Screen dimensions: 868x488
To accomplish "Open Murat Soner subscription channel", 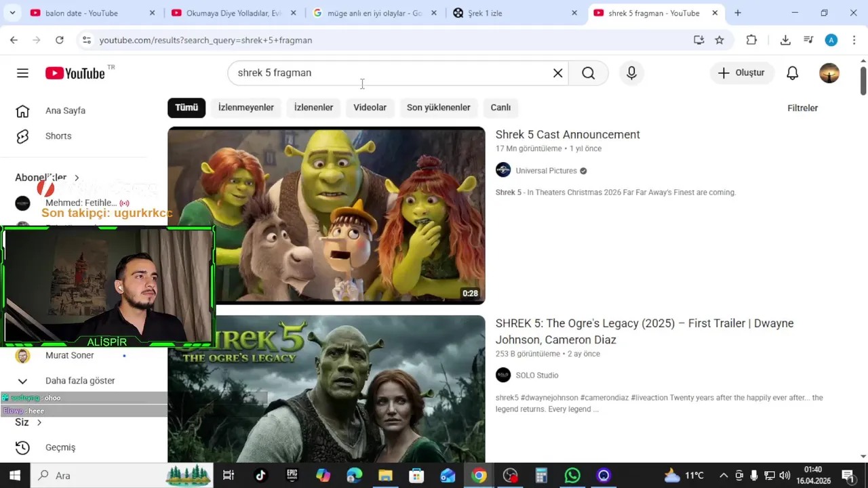I will tap(69, 356).
